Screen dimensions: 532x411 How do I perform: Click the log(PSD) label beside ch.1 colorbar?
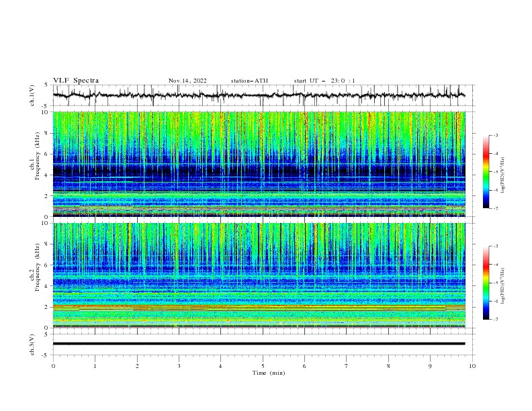(x=503, y=175)
